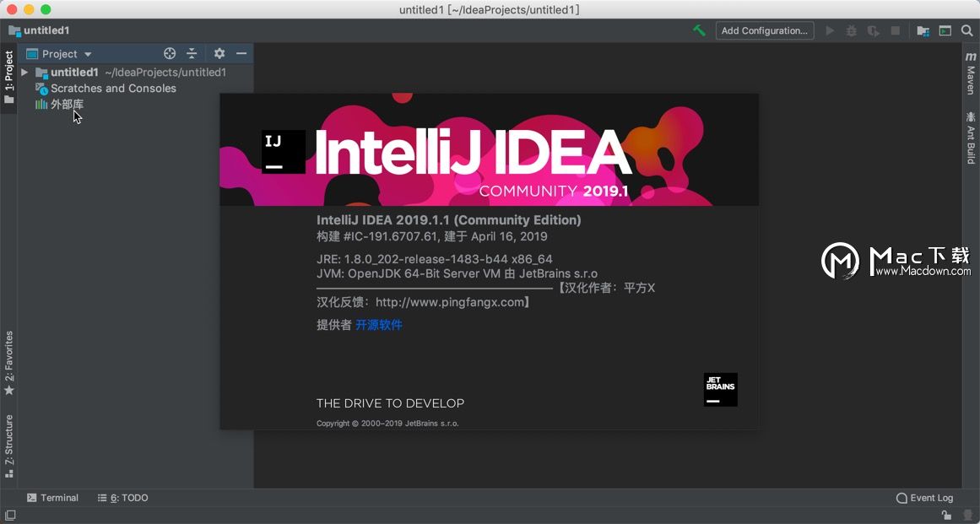Toggle the 1: Project side tab
Viewport: 980px width, 524px height.
point(8,78)
